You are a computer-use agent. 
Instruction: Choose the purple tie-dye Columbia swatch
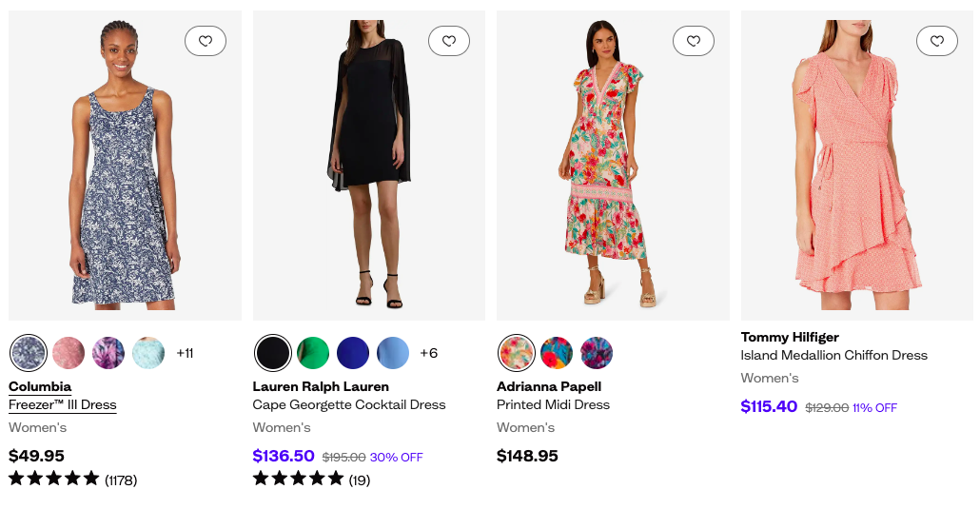108,353
